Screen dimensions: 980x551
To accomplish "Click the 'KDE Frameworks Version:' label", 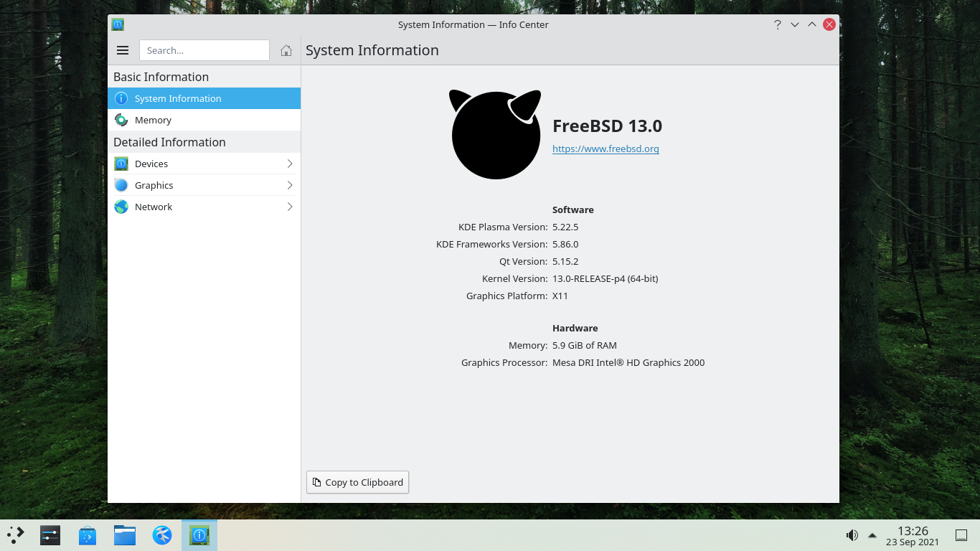I will click(x=492, y=244).
